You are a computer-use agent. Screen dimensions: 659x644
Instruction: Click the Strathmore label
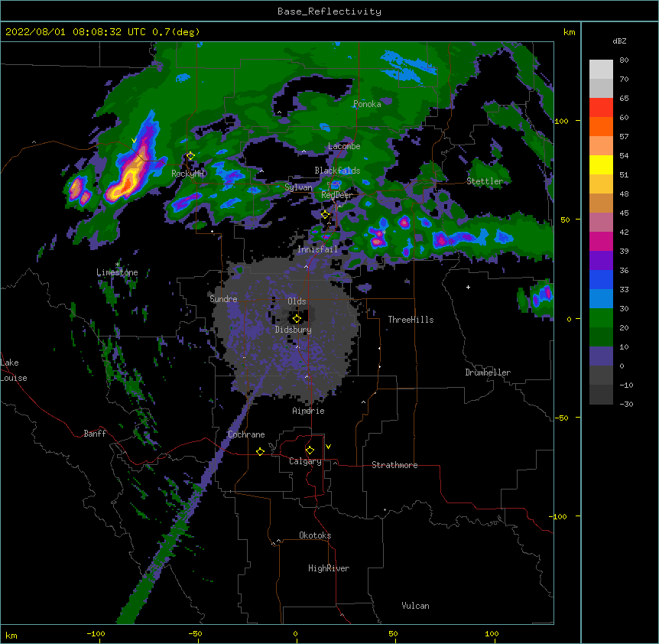click(x=394, y=465)
